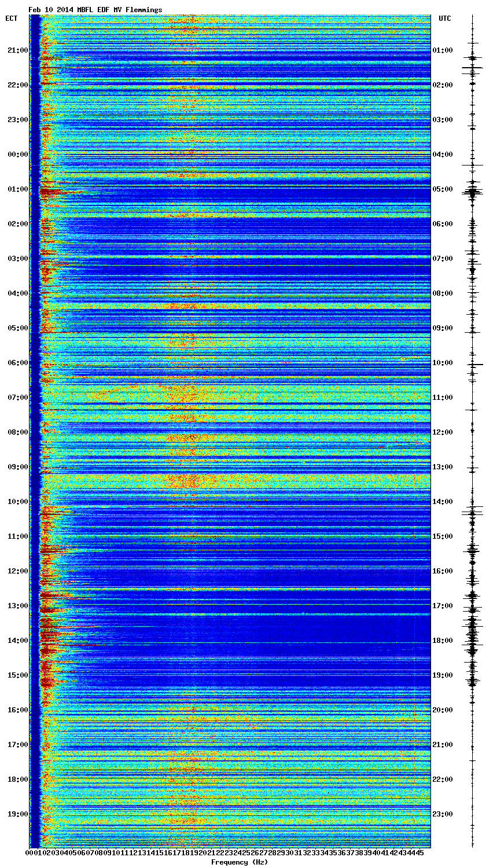Click the 15:00 label on the UTC axis
Screen dimensions: 493x868
pos(443,536)
